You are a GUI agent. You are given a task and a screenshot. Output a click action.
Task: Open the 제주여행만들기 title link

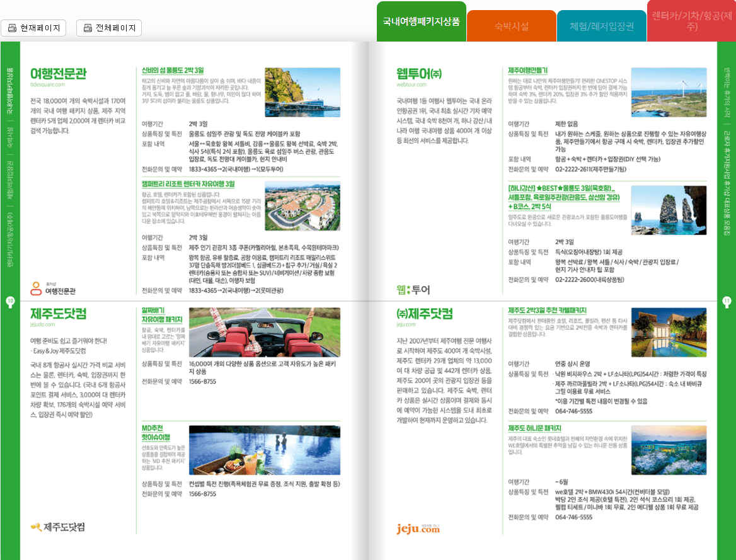click(x=527, y=71)
